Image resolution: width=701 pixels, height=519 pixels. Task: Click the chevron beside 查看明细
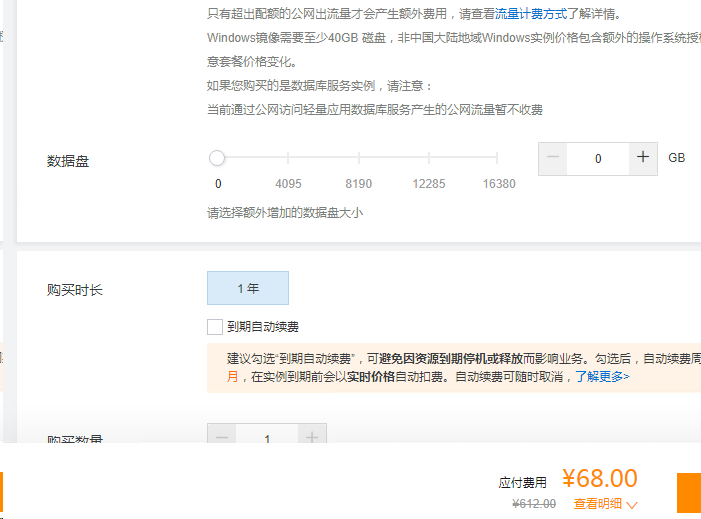click(x=632, y=505)
